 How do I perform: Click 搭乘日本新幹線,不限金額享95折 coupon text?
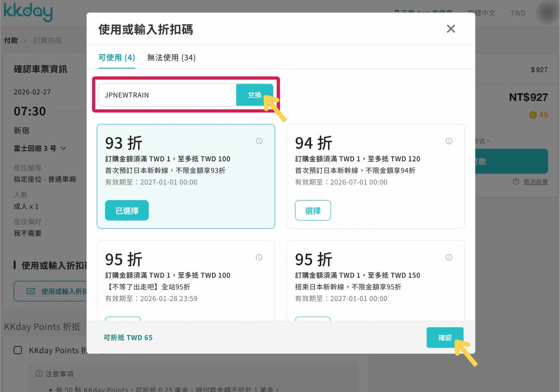coord(348,287)
